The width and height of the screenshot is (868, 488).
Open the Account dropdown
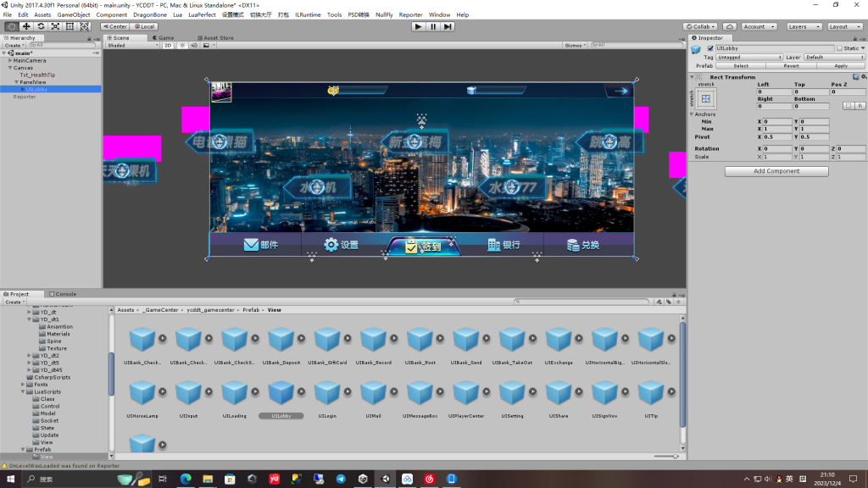(x=759, y=26)
